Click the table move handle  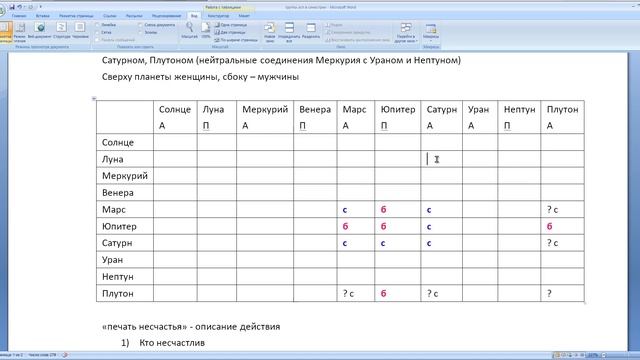[94, 98]
